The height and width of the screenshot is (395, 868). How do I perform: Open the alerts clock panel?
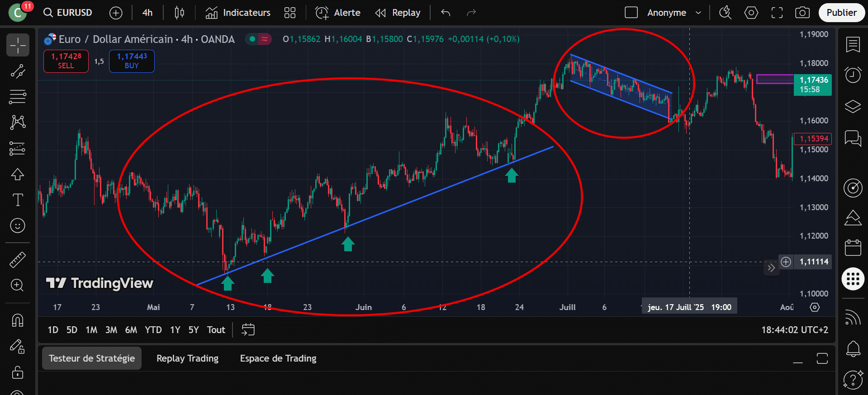click(853, 75)
